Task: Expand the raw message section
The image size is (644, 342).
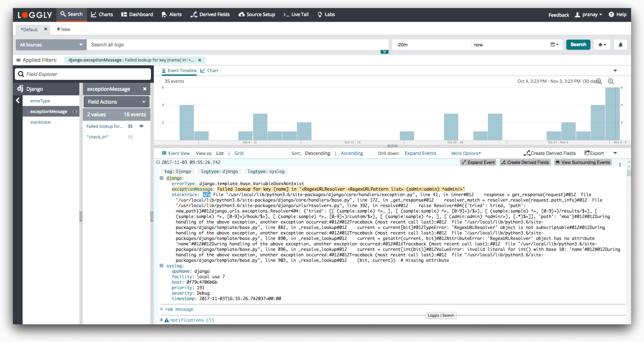Action: click(x=161, y=309)
